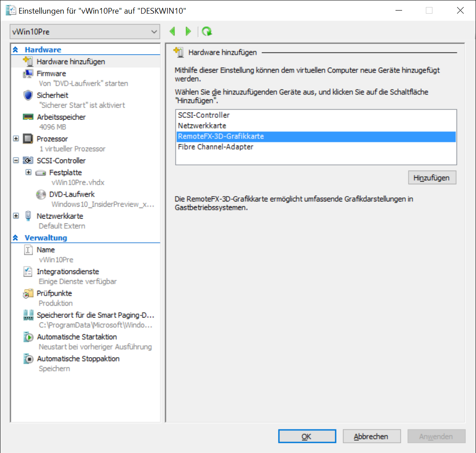Click the DVD-Laufwerk disc icon
Image resolution: width=476 pixels, height=453 pixels.
pos(40,194)
